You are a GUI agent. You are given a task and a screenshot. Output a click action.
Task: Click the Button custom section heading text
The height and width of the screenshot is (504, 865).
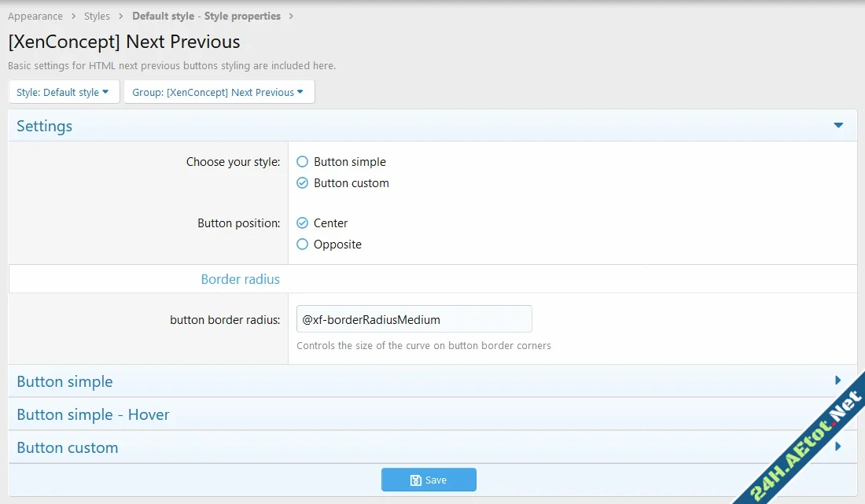68,447
